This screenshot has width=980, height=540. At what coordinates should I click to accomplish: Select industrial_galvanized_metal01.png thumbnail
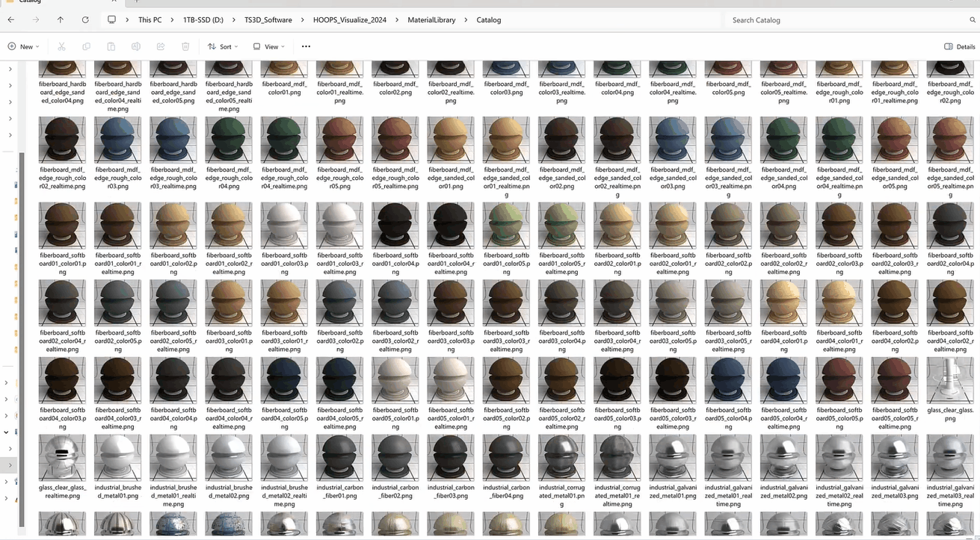pos(673,458)
